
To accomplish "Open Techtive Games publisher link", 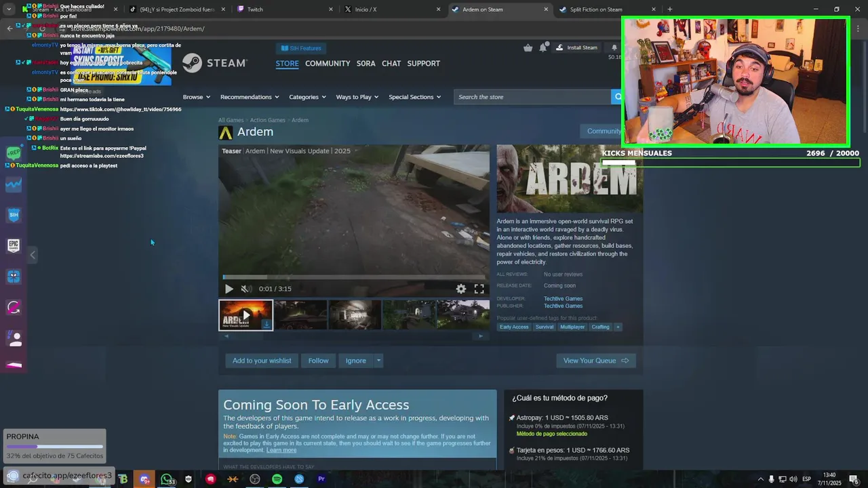I will (x=563, y=306).
